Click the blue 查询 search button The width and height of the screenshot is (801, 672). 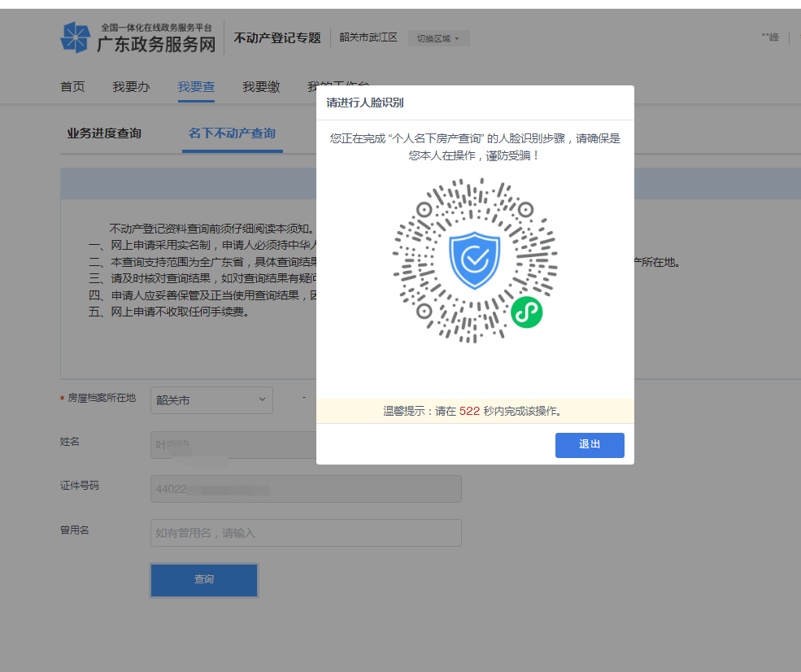coord(204,579)
